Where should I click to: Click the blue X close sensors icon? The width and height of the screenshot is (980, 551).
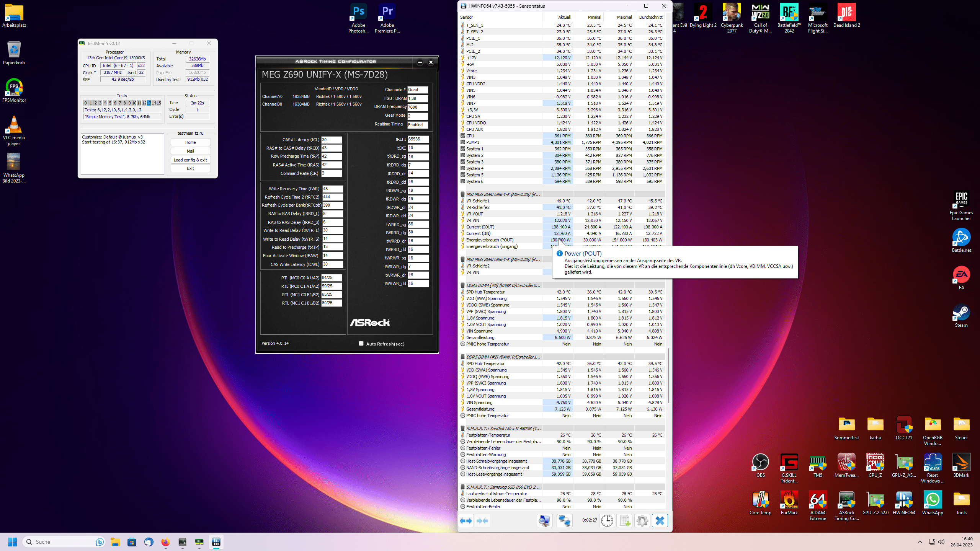click(660, 521)
